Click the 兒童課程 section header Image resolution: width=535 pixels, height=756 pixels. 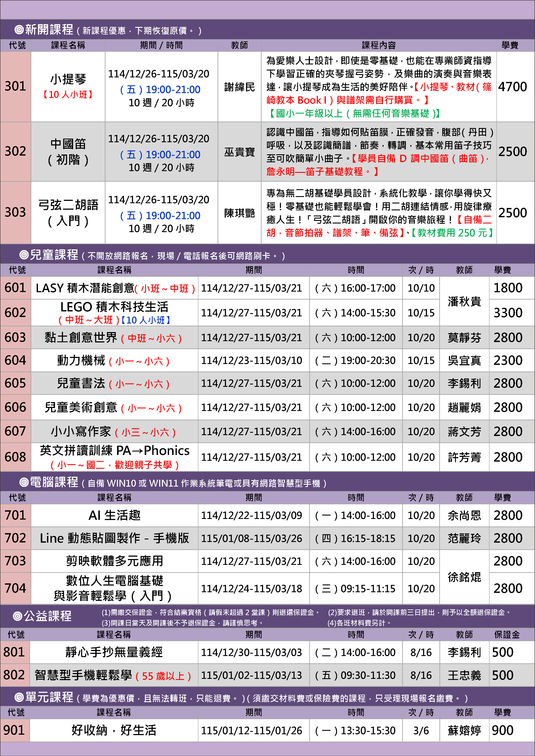pyautogui.click(x=54, y=255)
